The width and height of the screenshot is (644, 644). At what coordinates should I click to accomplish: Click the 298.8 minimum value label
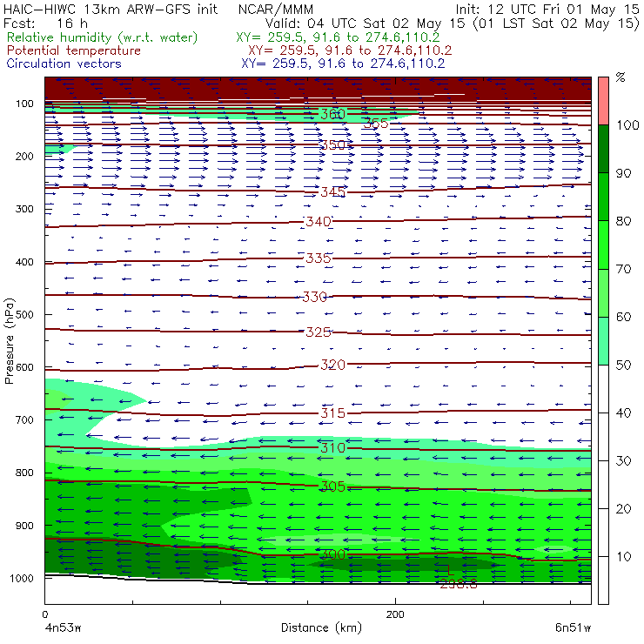coord(459,585)
